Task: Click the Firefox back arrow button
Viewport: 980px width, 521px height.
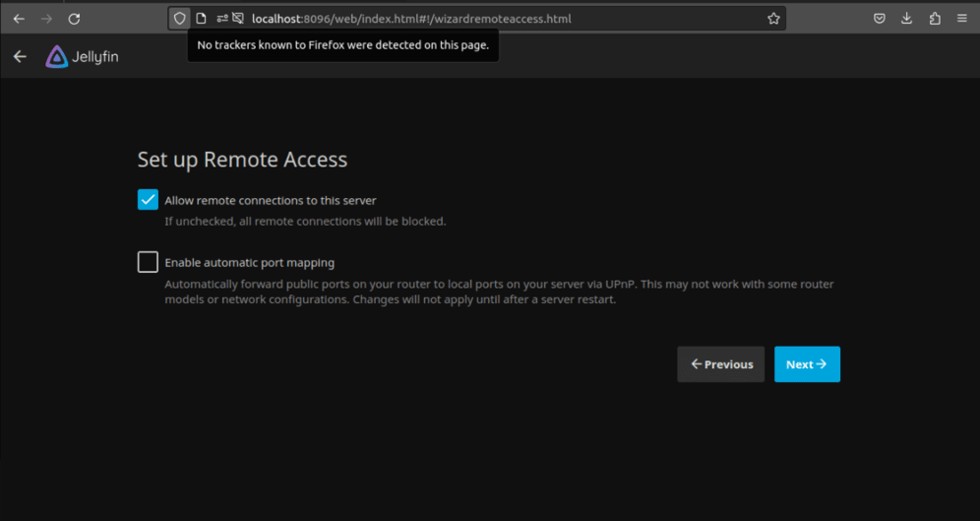Action: pos(19,19)
